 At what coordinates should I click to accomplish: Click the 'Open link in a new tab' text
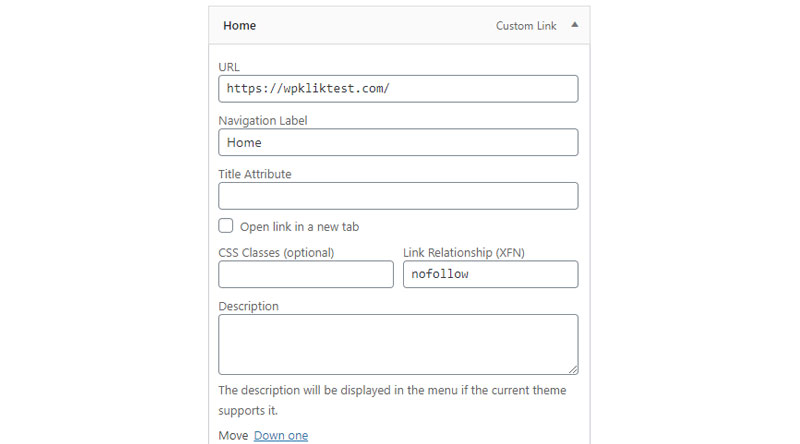click(299, 227)
